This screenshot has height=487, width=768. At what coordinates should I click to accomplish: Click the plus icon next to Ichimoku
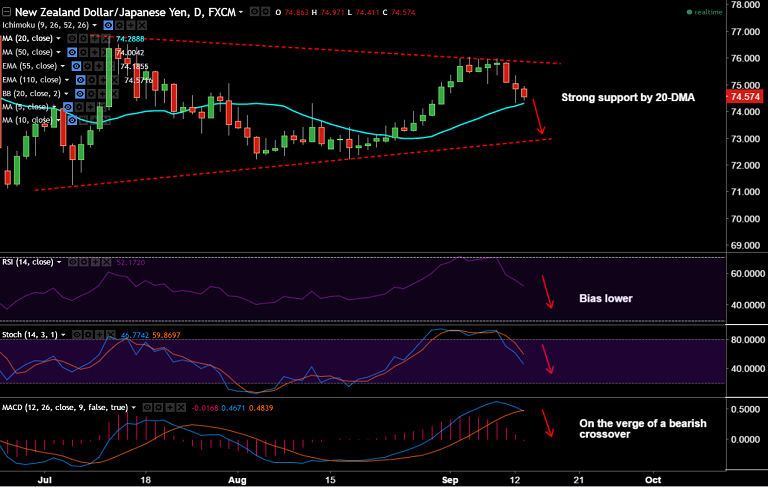tap(131, 25)
